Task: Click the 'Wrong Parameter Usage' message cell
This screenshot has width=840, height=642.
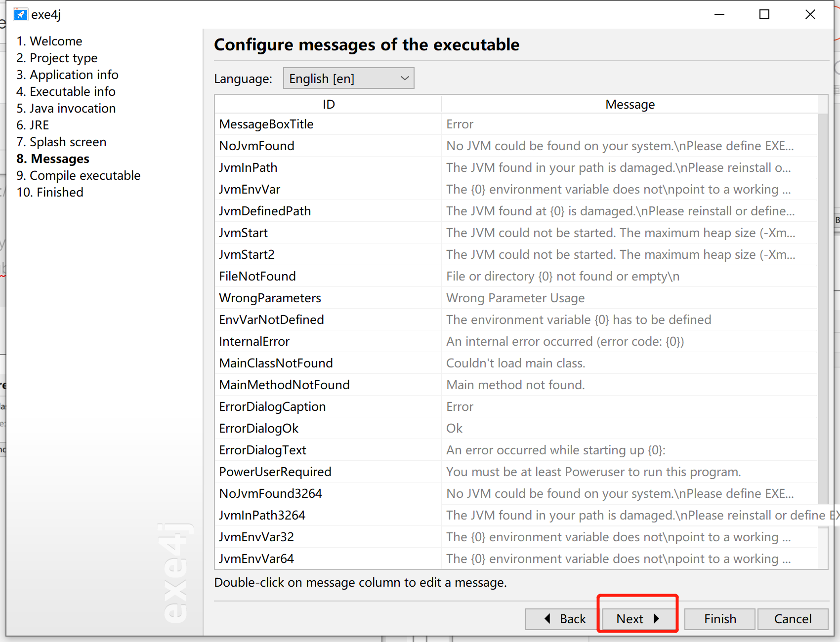Action: 630,298
